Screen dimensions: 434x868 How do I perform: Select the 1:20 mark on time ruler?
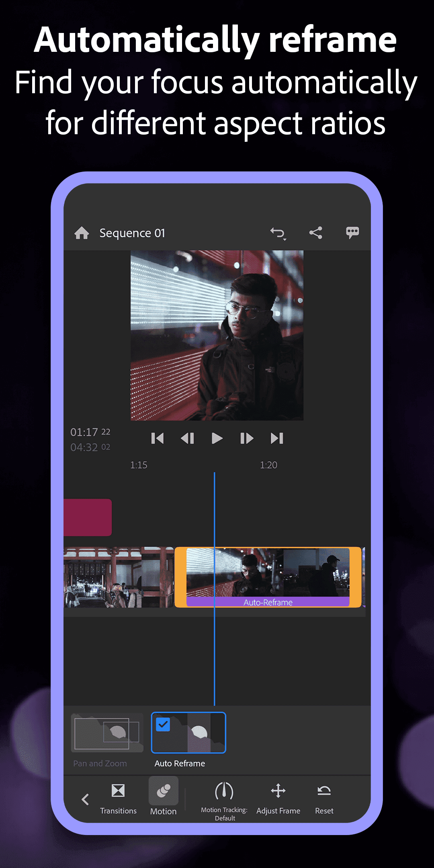pyautogui.click(x=268, y=465)
